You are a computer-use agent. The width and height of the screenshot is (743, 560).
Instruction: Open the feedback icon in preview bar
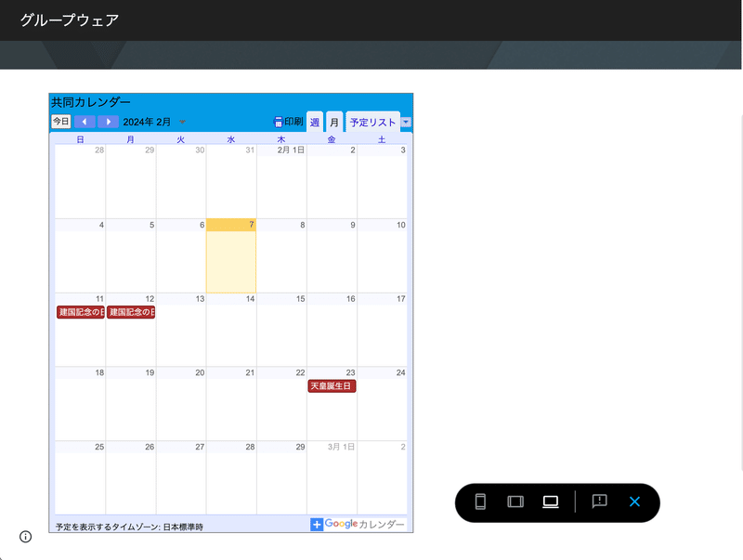[x=599, y=501]
